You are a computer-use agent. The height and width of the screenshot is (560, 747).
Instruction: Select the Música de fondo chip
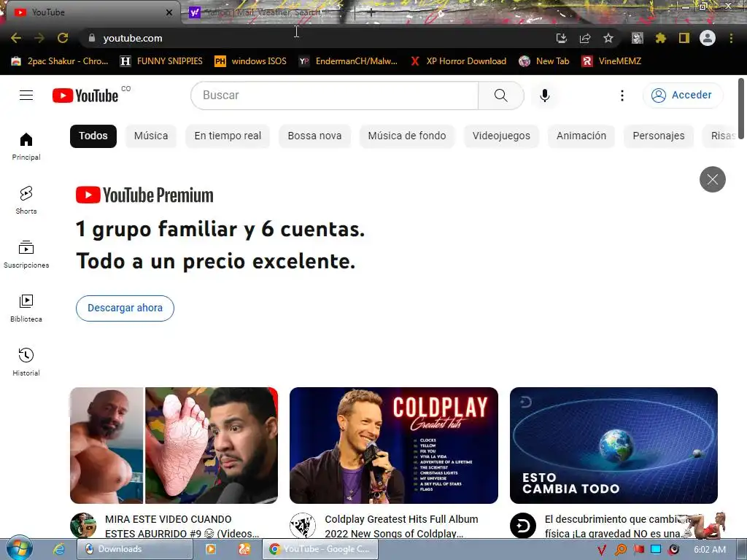point(407,136)
